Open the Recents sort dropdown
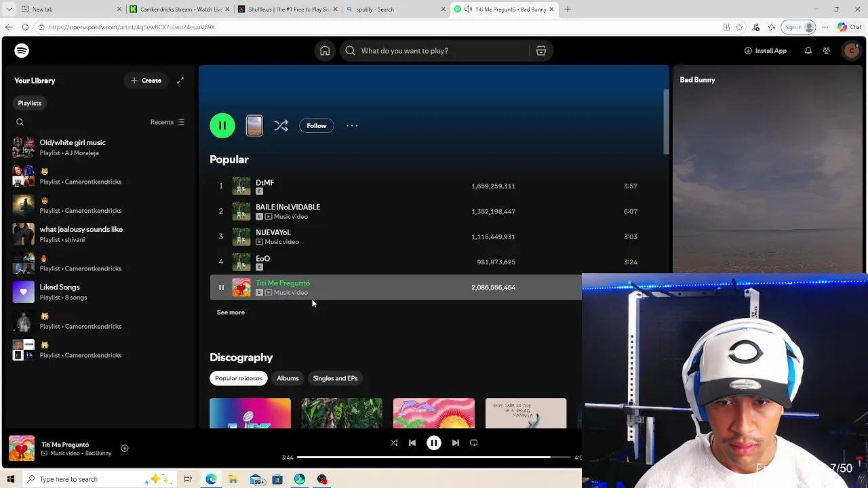The height and width of the screenshot is (488, 868). [167, 122]
